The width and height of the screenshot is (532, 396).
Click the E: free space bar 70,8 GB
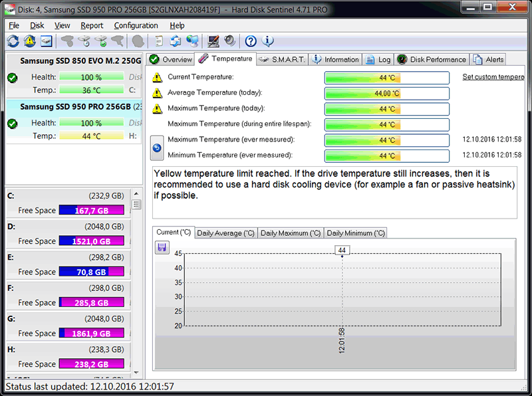(92, 272)
